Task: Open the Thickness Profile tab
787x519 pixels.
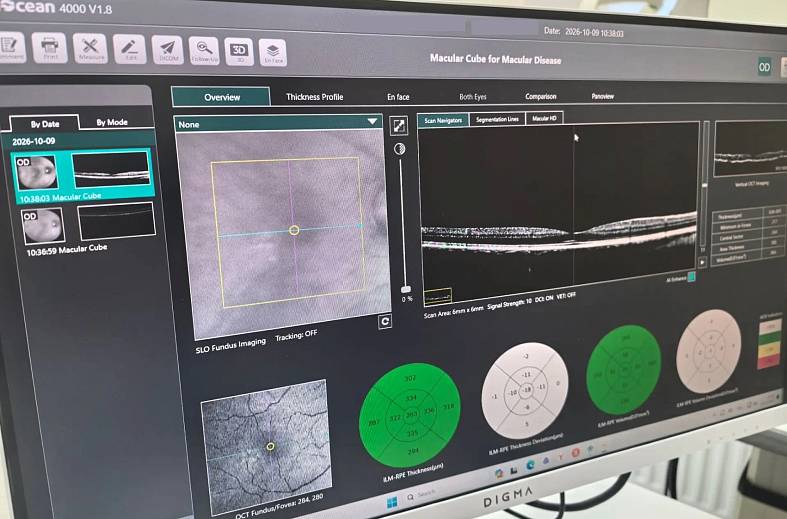Action: (x=314, y=96)
